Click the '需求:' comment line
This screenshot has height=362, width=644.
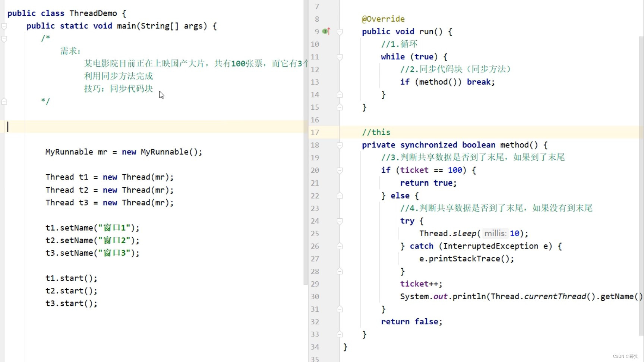tap(70, 51)
